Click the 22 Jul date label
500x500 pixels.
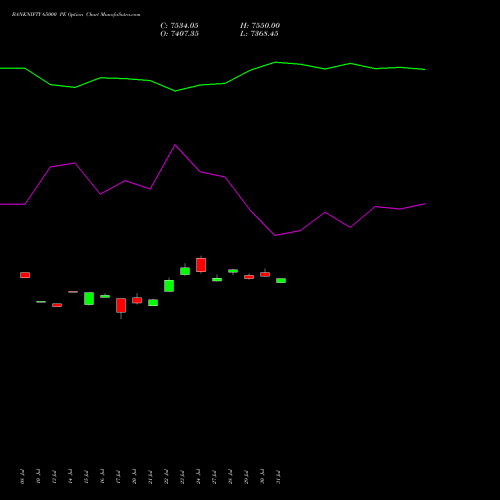point(166,477)
